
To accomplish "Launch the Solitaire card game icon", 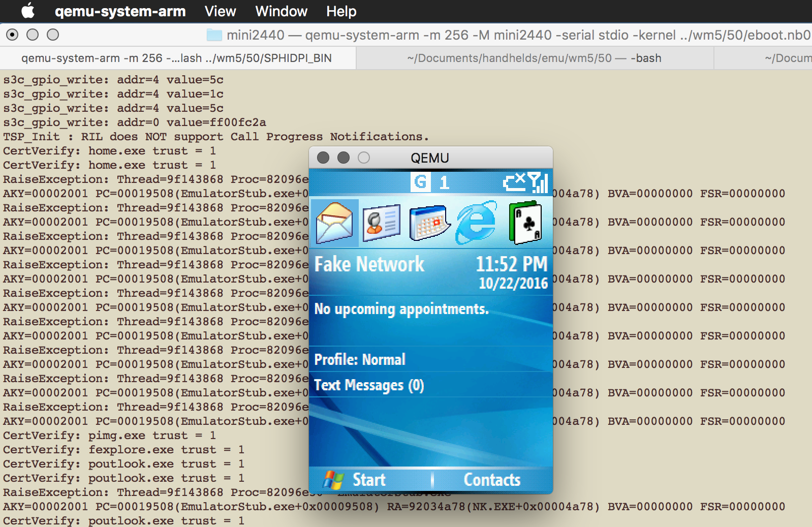I will 525,222.
